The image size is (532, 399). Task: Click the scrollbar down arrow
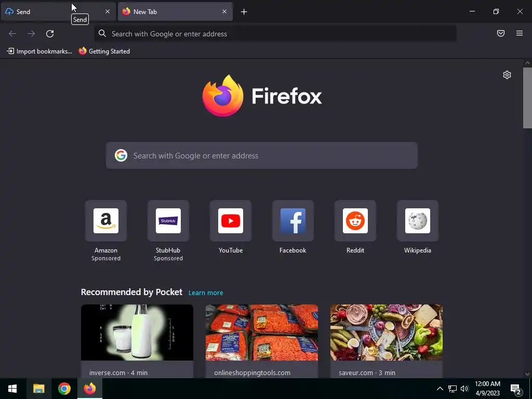527,374
